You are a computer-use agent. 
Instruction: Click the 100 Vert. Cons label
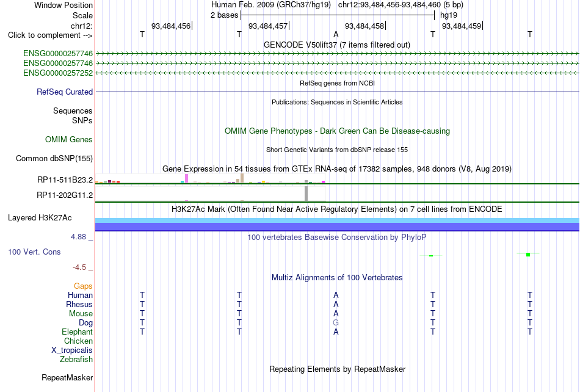(34, 252)
